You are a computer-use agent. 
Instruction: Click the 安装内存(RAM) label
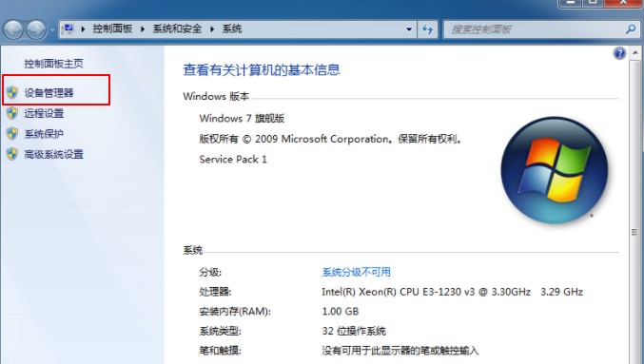(x=235, y=312)
